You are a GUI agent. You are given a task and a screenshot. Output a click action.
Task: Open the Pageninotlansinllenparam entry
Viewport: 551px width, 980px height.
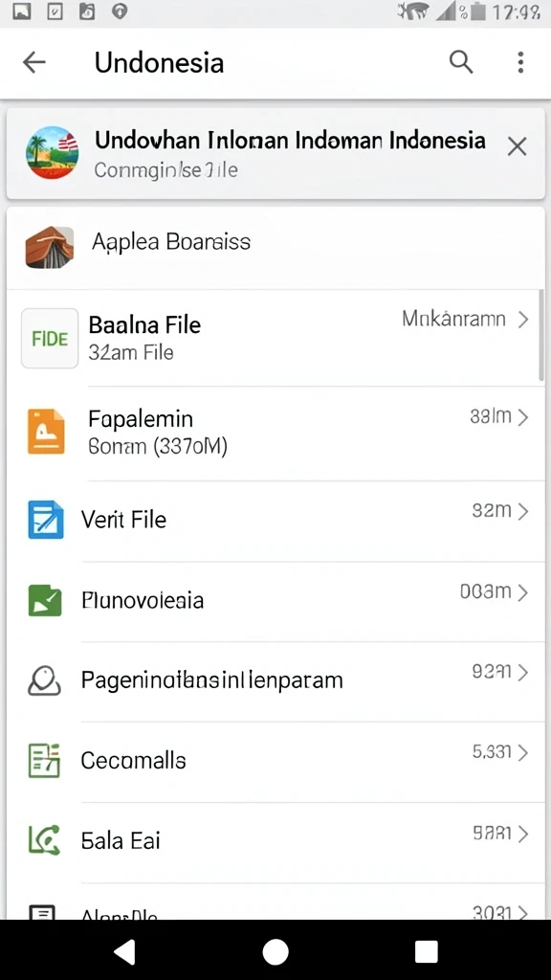(275, 681)
